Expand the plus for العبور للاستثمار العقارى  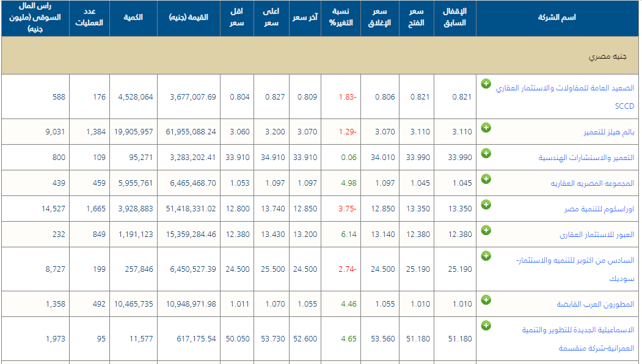click(486, 230)
